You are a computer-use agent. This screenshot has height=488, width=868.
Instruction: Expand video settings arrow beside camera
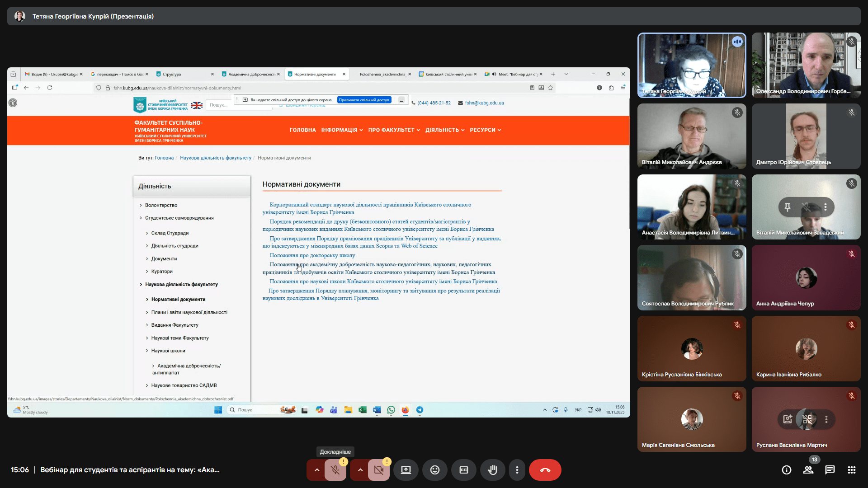pos(360,470)
